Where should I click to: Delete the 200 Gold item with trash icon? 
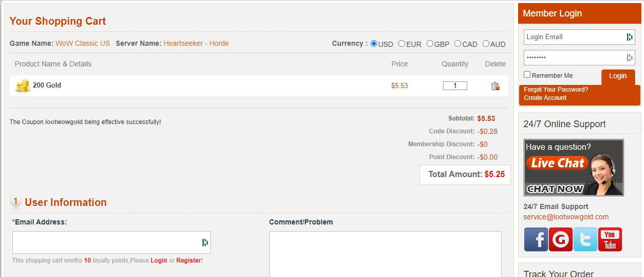tap(495, 86)
